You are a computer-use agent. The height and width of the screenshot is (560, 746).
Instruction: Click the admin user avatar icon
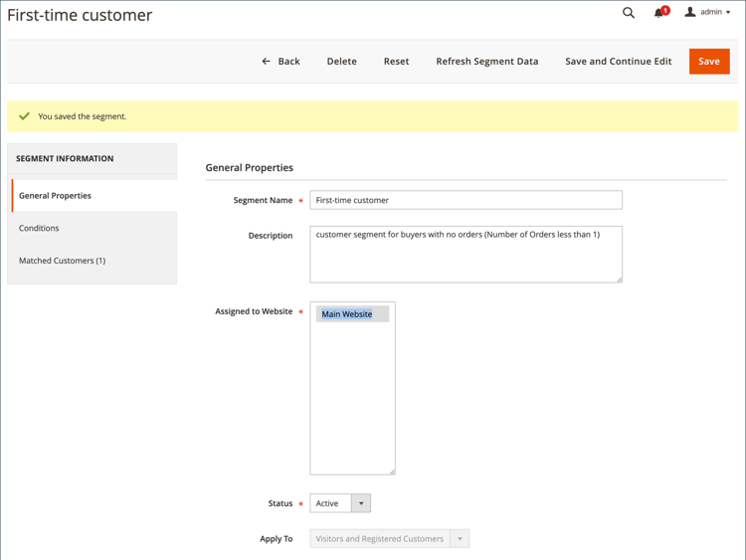[x=690, y=12]
